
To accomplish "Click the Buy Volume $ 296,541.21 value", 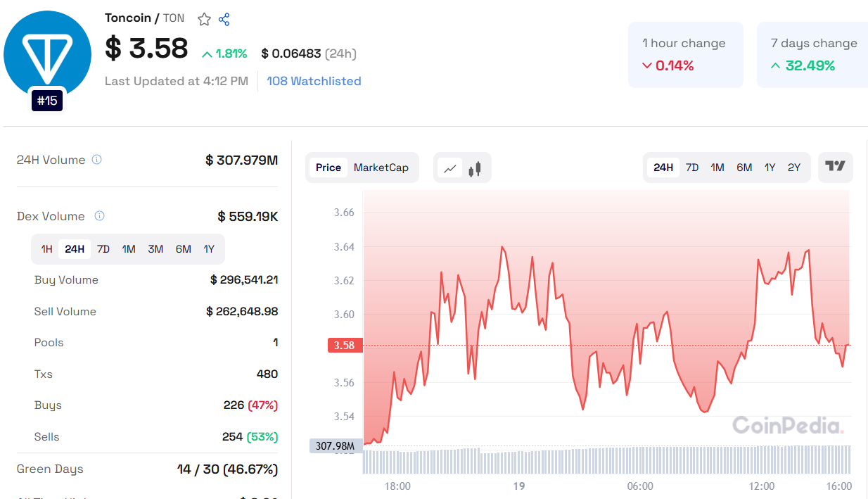I will tap(244, 280).
